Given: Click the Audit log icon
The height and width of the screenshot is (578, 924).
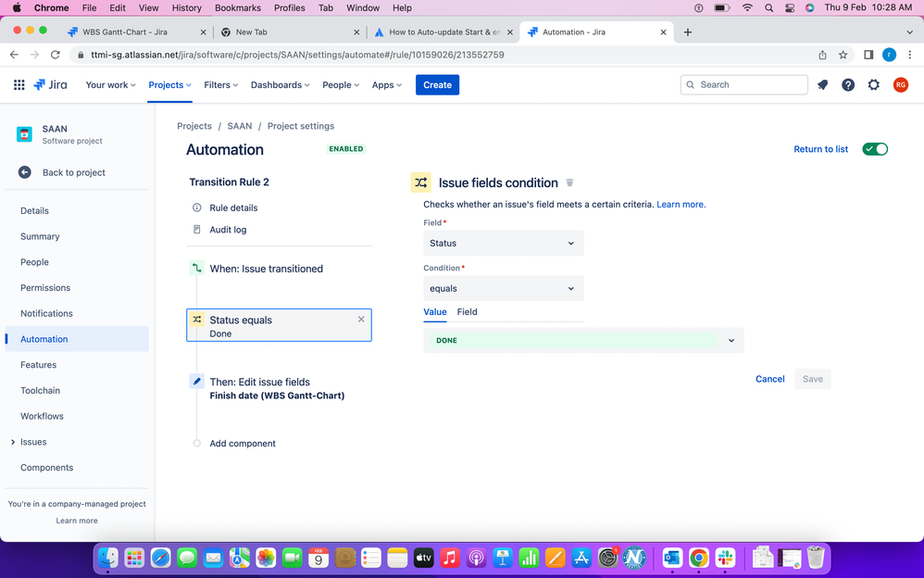Looking at the screenshot, I should tap(197, 230).
